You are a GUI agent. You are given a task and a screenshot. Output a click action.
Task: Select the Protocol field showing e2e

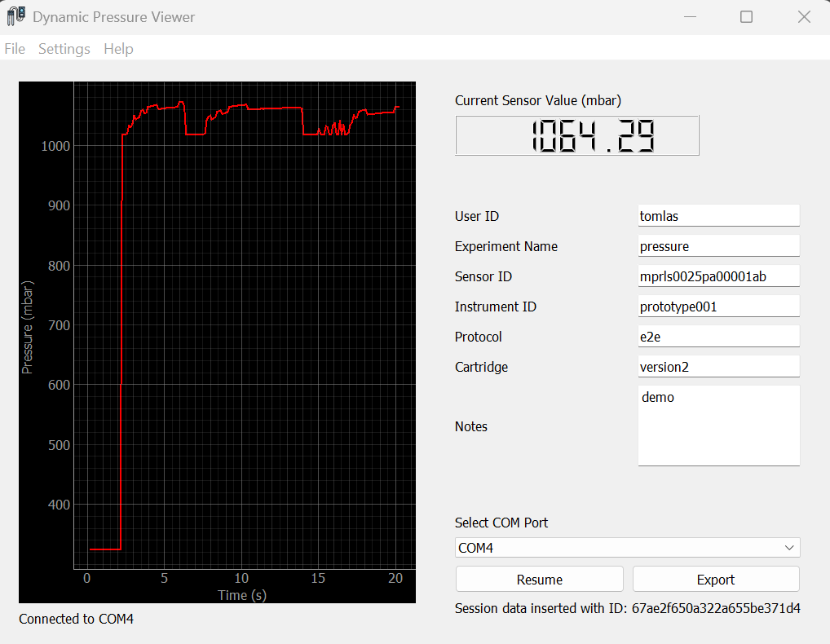point(718,336)
